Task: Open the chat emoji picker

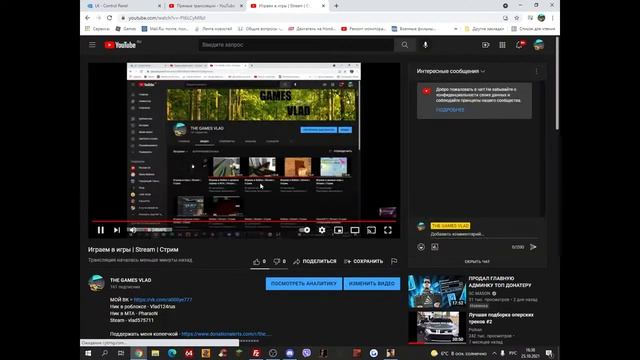Action: 421,247
